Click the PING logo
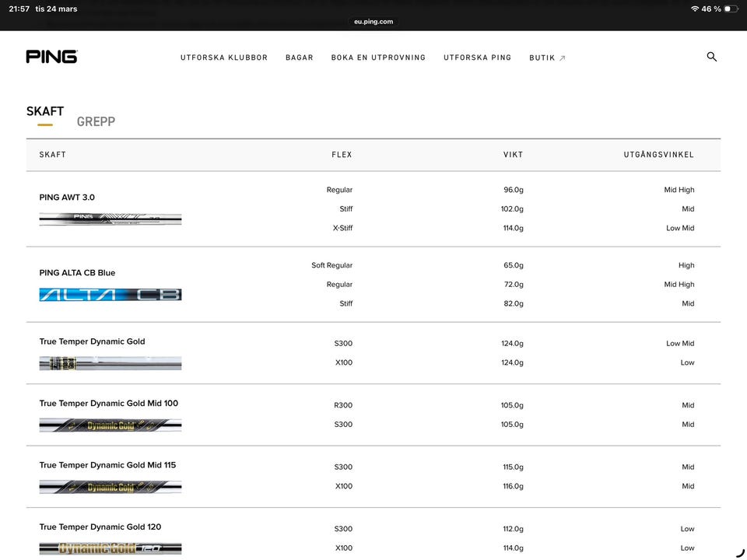Screen dimensions: 747x560 (51, 57)
